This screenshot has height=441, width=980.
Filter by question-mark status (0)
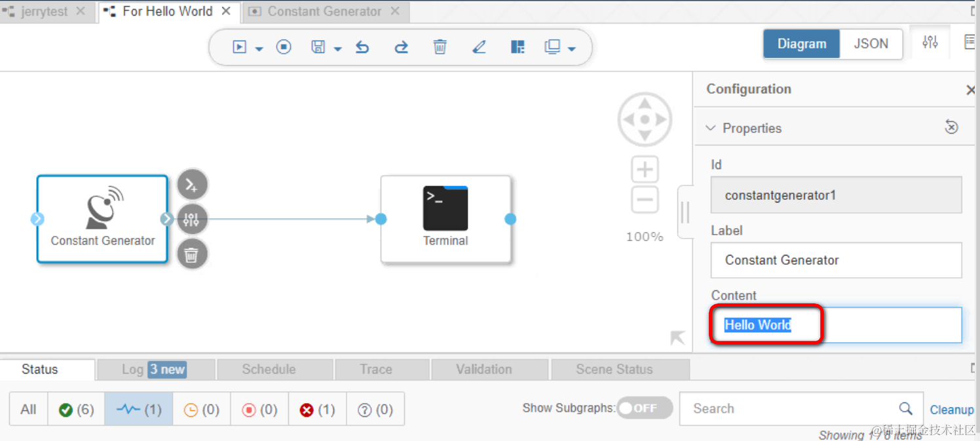tap(375, 410)
